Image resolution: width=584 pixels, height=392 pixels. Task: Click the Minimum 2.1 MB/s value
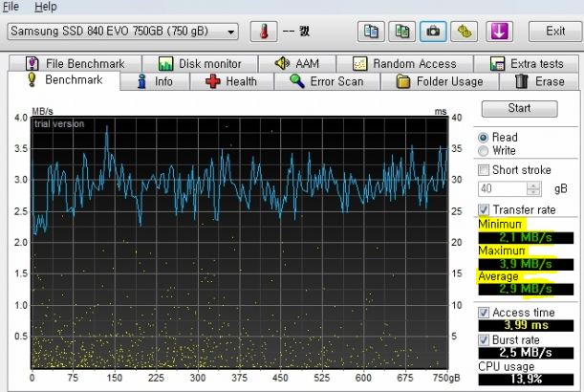click(526, 237)
